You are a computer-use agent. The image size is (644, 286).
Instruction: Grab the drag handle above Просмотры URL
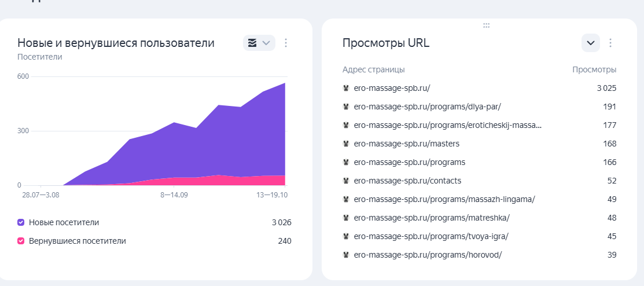pyautogui.click(x=486, y=25)
